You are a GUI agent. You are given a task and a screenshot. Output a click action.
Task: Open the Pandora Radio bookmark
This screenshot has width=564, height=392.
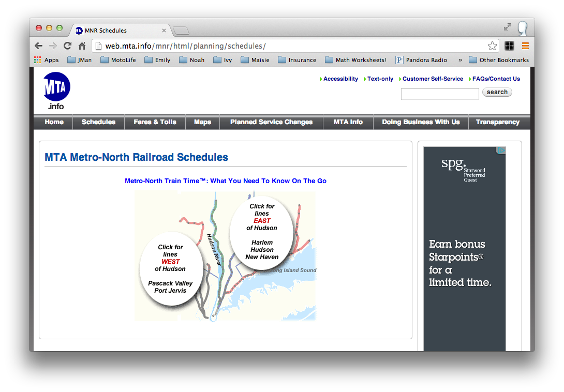(421, 60)
